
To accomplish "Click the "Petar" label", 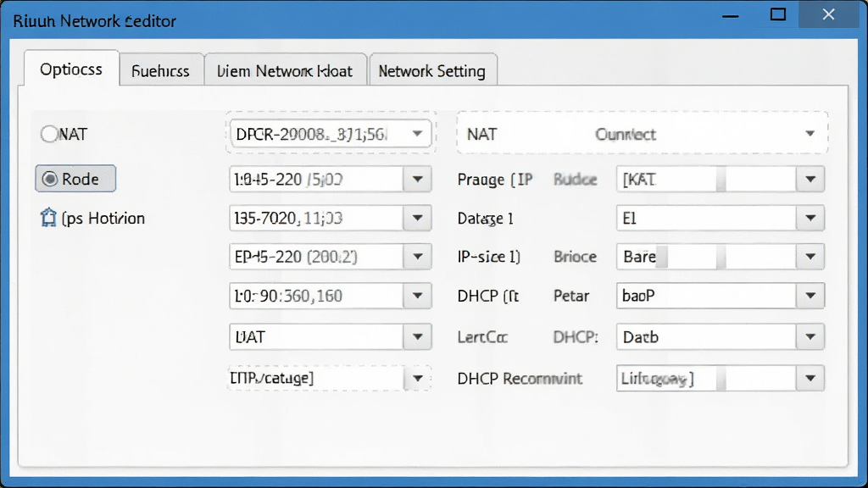I will pos(571,296).
